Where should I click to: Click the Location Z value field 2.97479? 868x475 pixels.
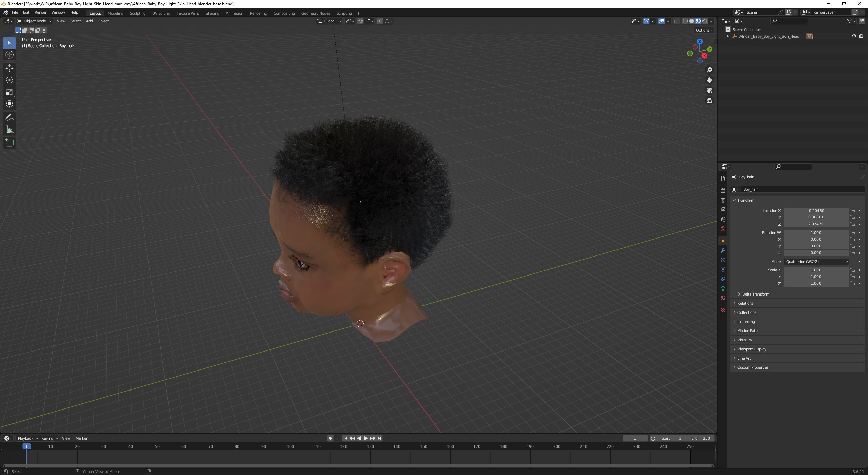pyautogui.click(x=816, y=224)
